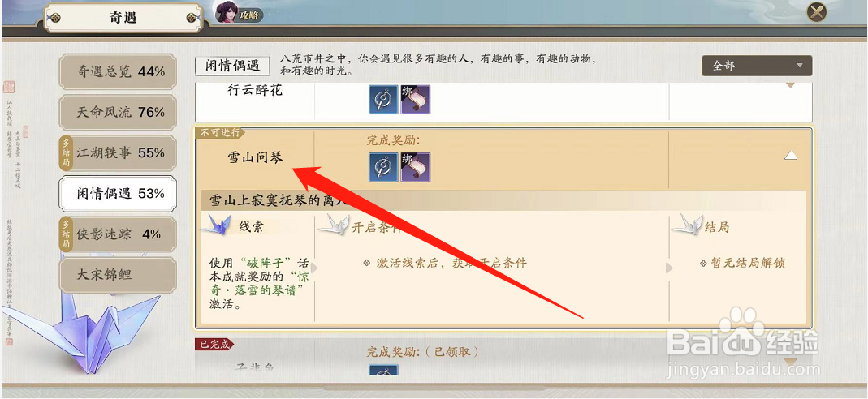868x399 pixels.
Task: Click the white paper crane beside 结局
Action: pos(687,225)
